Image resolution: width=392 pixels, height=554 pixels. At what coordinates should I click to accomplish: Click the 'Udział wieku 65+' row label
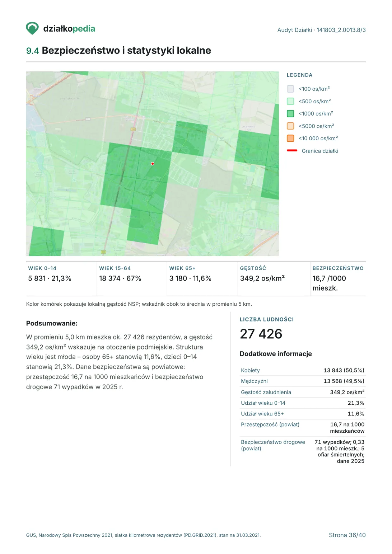(x=262, y=414)
